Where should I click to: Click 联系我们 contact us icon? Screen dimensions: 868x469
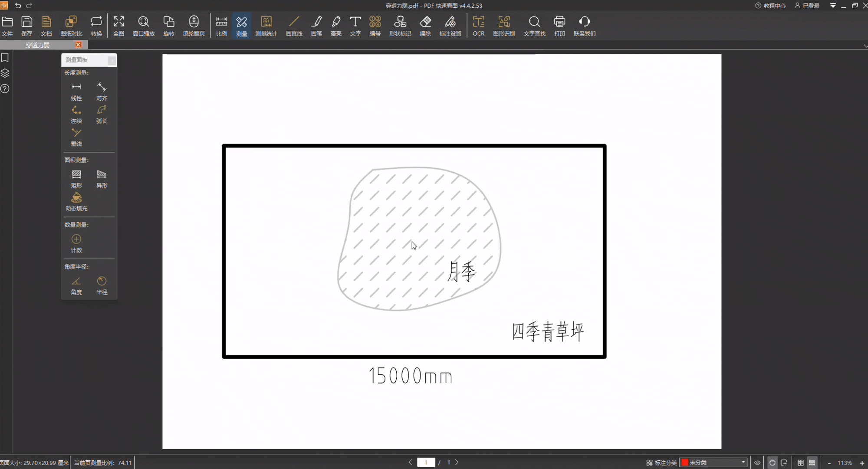click(x=585, y=26)
